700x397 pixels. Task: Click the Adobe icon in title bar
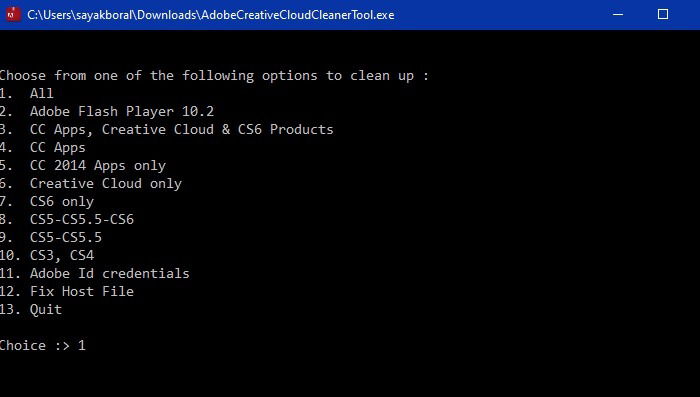[13, 14]
